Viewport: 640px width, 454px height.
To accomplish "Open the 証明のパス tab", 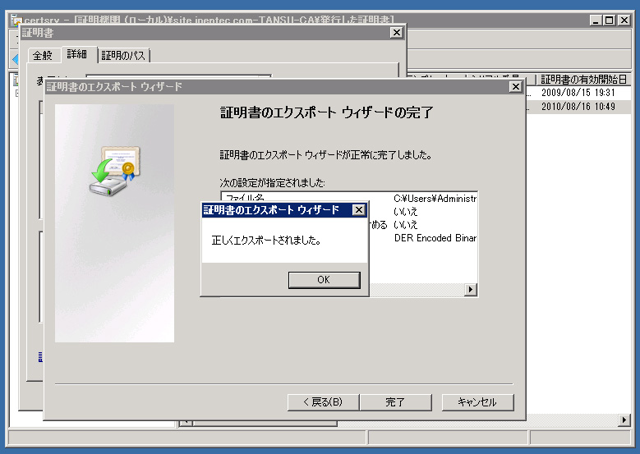I will tap(124, 55).
